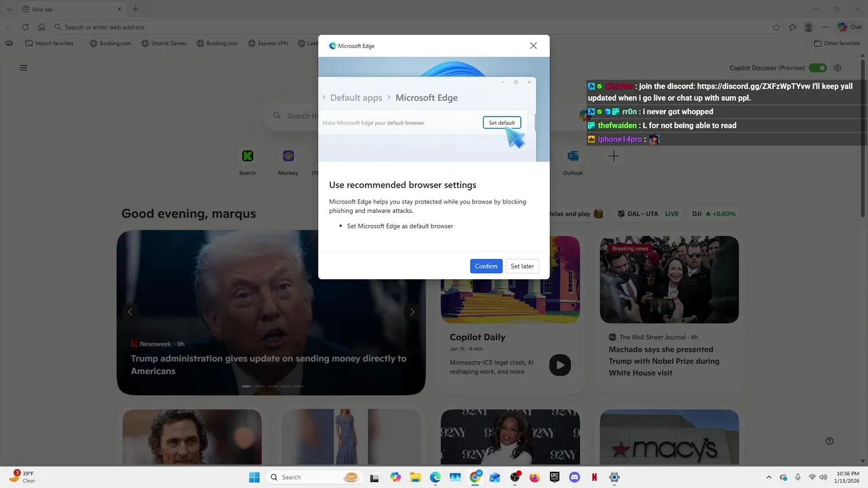868x488 pixels.
Task: Launch Epic Games from taskbar
Action: tap(555, 477)
